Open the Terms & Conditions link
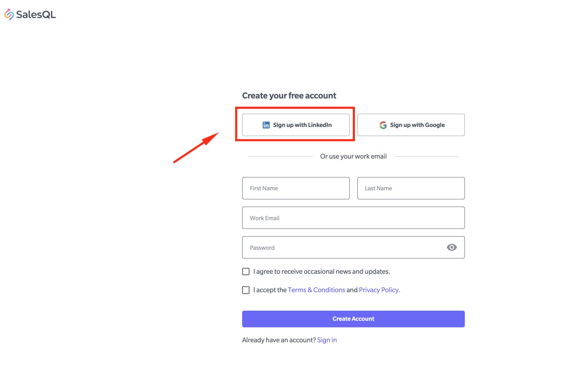 [317, 290]
